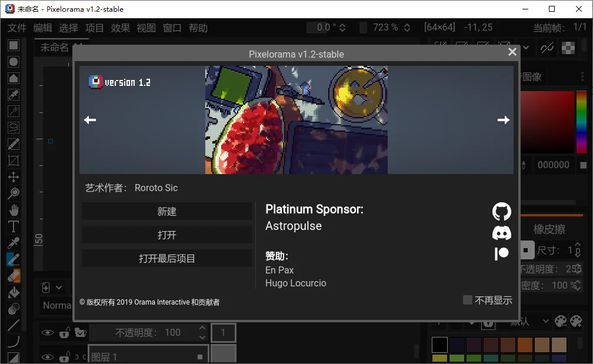Pick a color in the red saturation square
The height and width of the screenshot is (364, 593).
tap(547, 122)
